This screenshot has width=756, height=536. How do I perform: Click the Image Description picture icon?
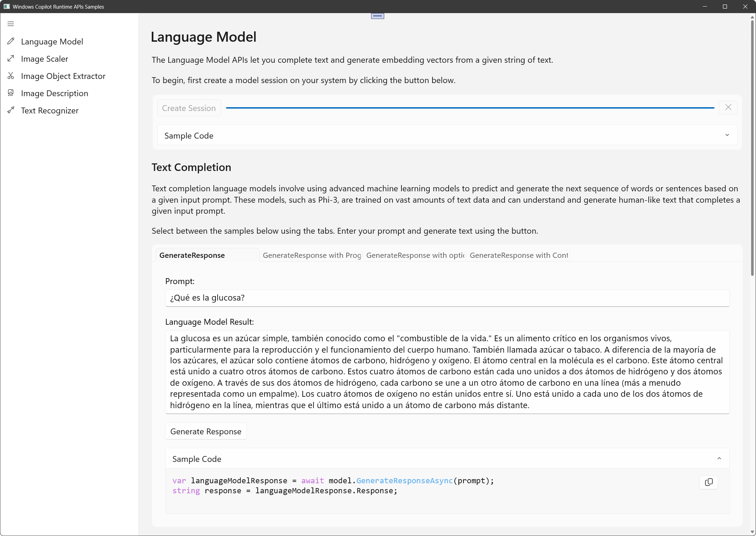point(11,93)
